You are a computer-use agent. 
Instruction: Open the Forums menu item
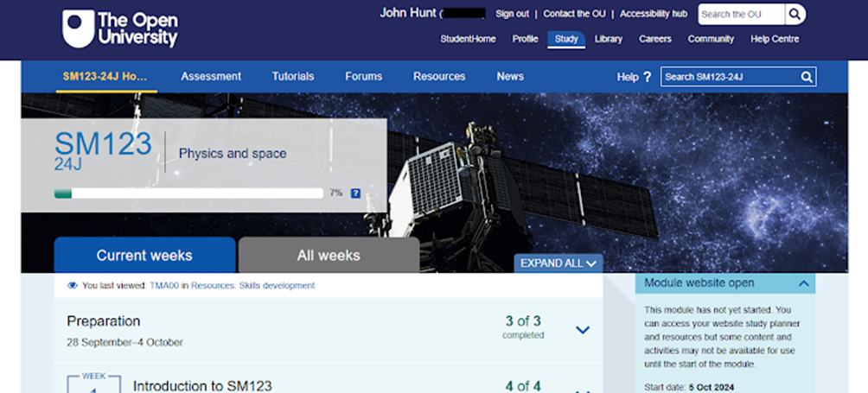pos(364,76)
